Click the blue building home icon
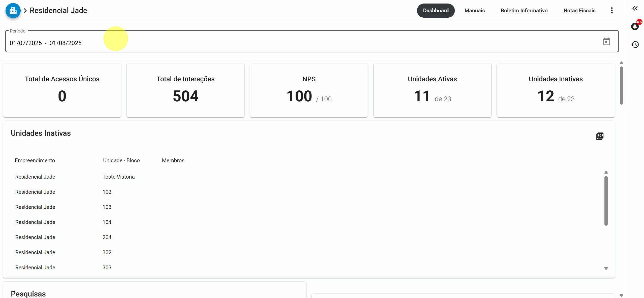The width and height of the screenshot is (644, 298). pos(13,11)
